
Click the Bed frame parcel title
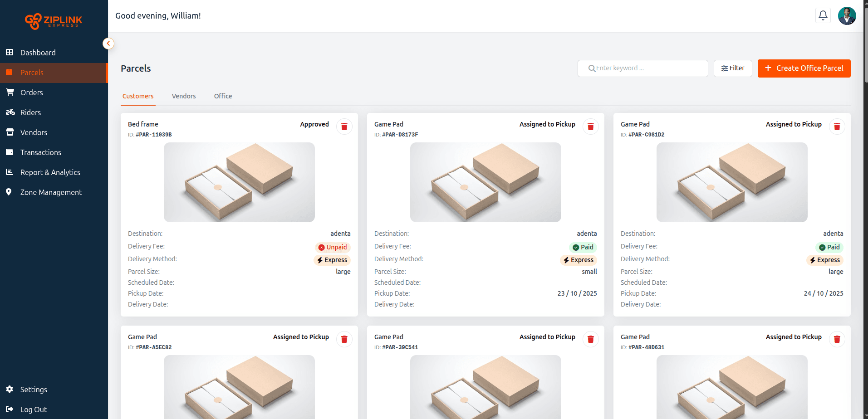pos(143,124)
